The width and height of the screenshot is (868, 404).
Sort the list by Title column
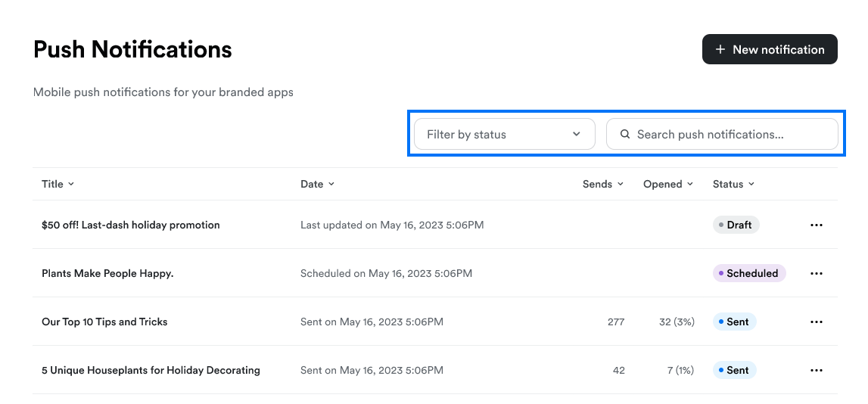pyautogui.click(x=58, y=185)
